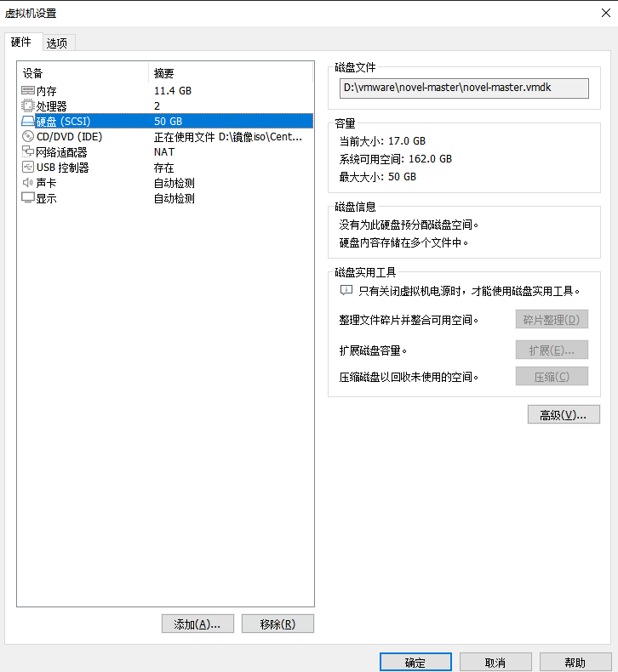Select the USB controller icon
The height and width of the screenshot is (672, 618).
coord(28,167)
